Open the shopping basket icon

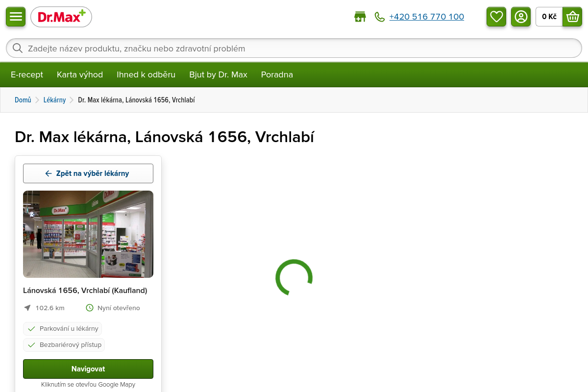point(572,17)
